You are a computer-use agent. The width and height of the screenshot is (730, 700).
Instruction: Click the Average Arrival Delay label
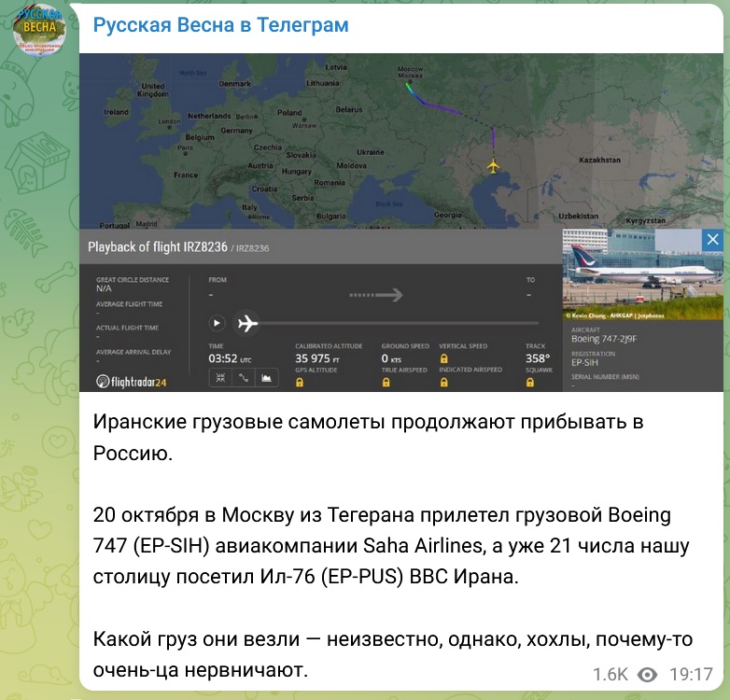coord(133,352)
